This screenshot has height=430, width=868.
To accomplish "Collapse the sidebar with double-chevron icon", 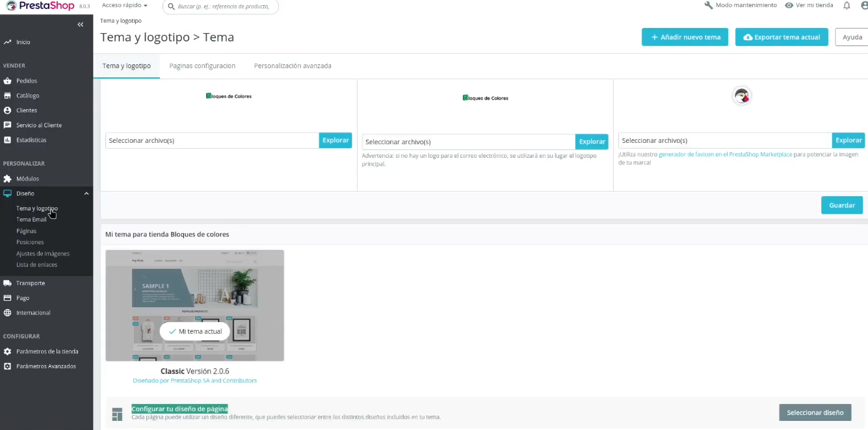I will point(81,25).
